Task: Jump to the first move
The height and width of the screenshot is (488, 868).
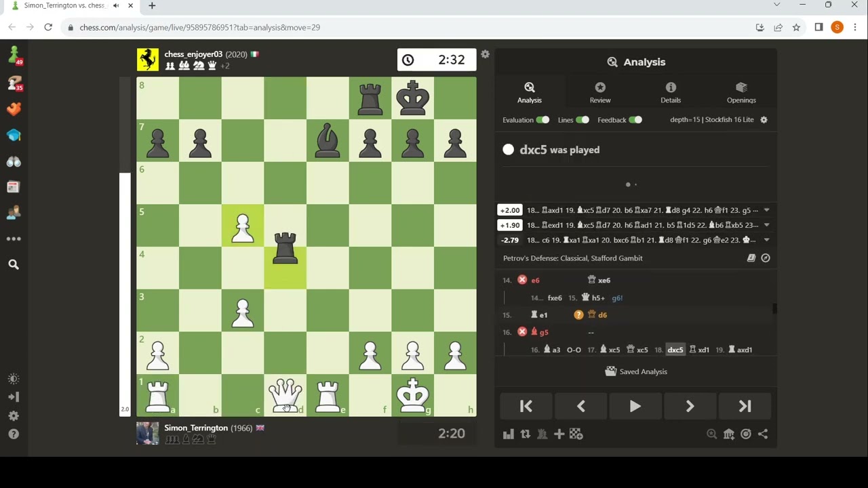Action: [x=526, y=406]
